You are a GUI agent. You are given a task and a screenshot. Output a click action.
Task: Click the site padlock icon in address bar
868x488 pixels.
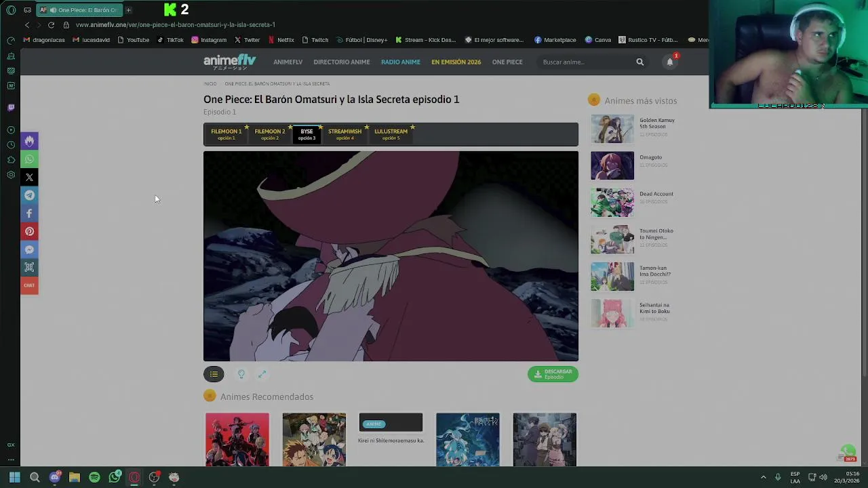click(66, 25)
